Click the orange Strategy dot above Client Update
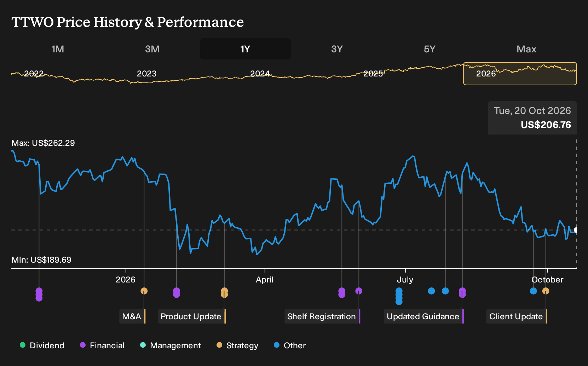This screenshot has width=588, height=366. pos(546,291)
